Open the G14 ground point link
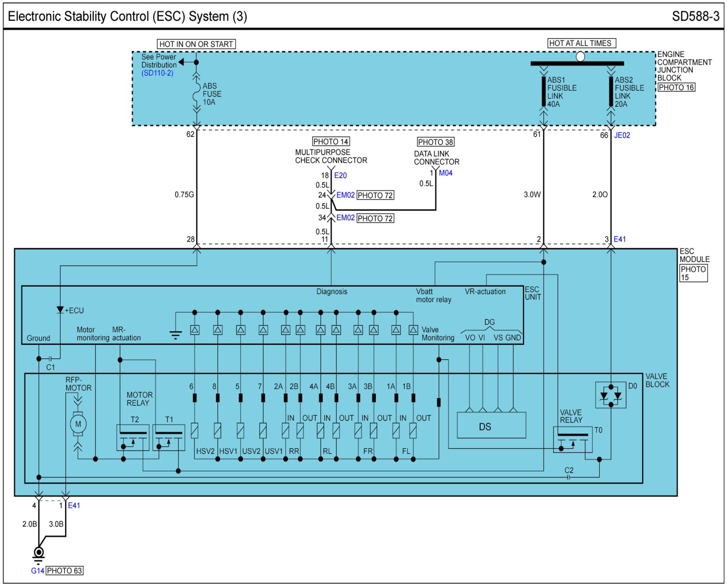The image size is (727, 588). tap(37, 571)
